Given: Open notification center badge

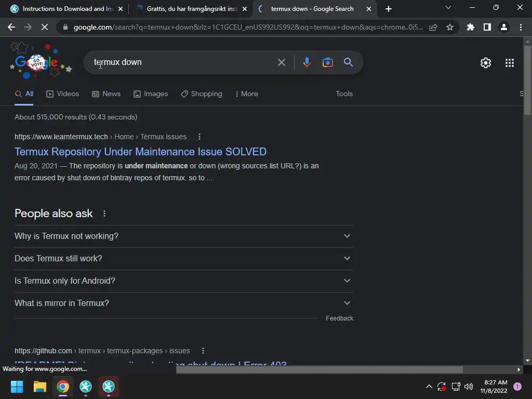Looking at the screenshot, I should tap(517, 387).
